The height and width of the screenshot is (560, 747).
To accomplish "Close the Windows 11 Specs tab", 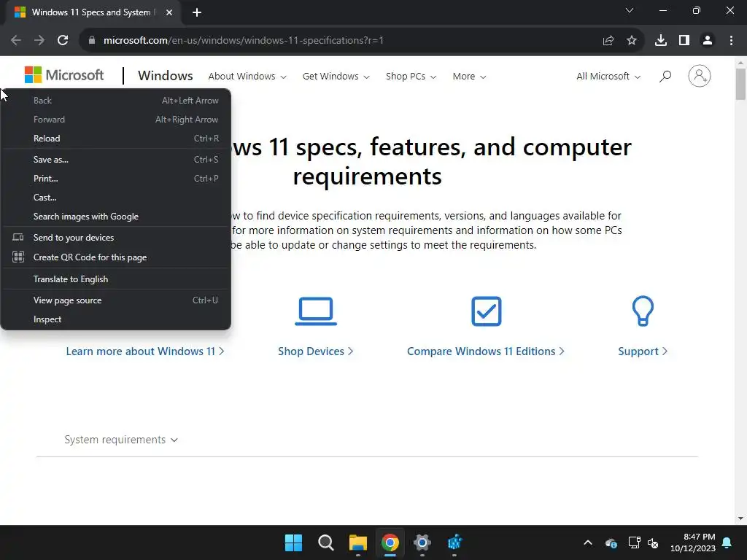I will pos(169,12).
